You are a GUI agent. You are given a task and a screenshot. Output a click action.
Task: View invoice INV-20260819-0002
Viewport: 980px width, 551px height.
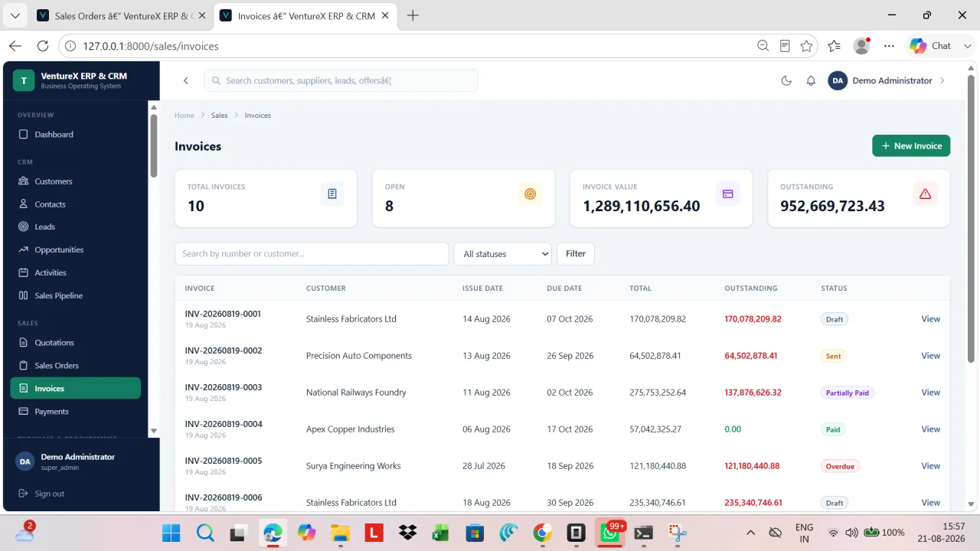click(930, 356)
